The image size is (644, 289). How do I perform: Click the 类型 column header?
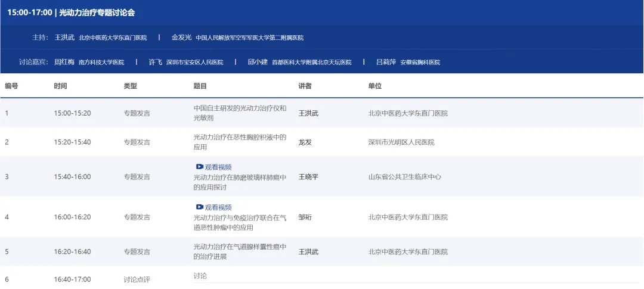[x=130, y=86]
